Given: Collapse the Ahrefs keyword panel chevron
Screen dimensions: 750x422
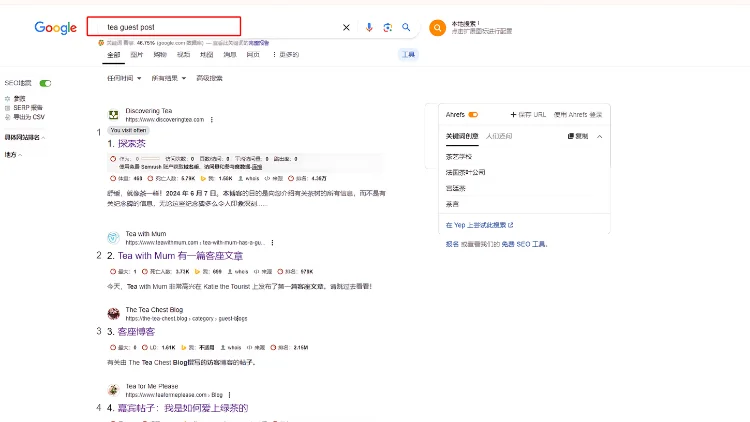Looking at the screenshot, I should 599,136.
